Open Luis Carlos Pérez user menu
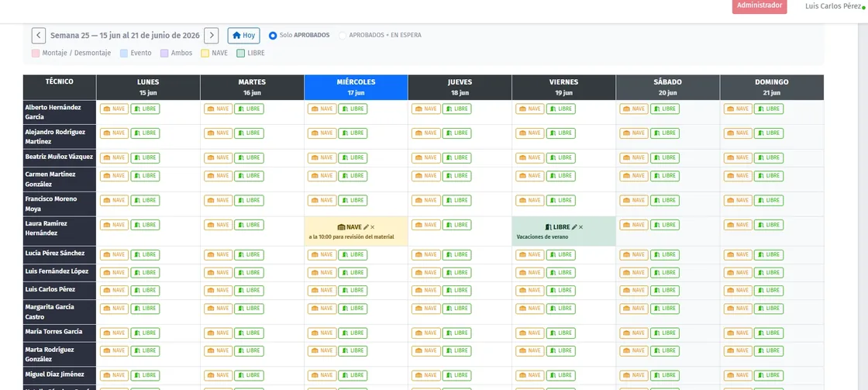 click(833, 6)
